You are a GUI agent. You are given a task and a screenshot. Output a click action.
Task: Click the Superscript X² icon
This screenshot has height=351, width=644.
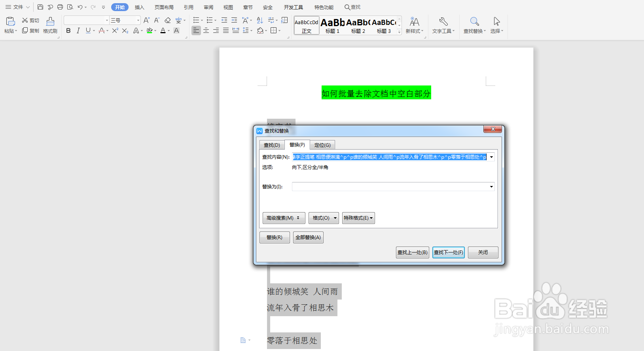pos(115,30)
